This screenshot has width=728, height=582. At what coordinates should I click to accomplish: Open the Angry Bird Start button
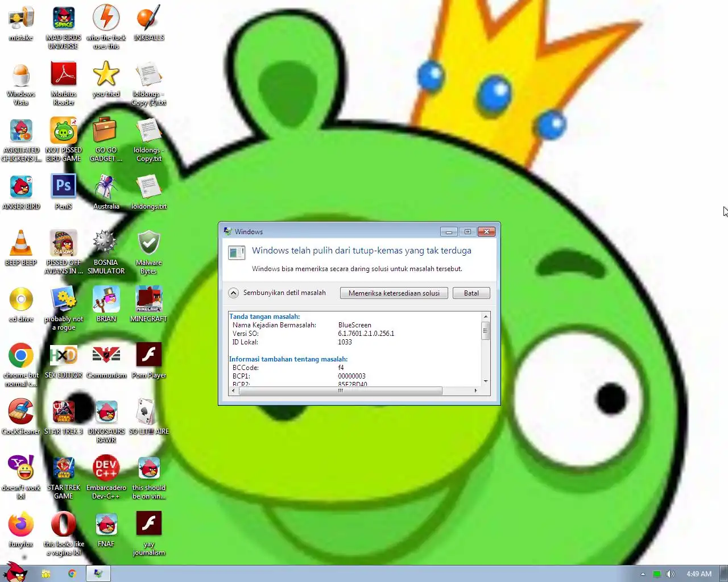[x=15, y=573]
